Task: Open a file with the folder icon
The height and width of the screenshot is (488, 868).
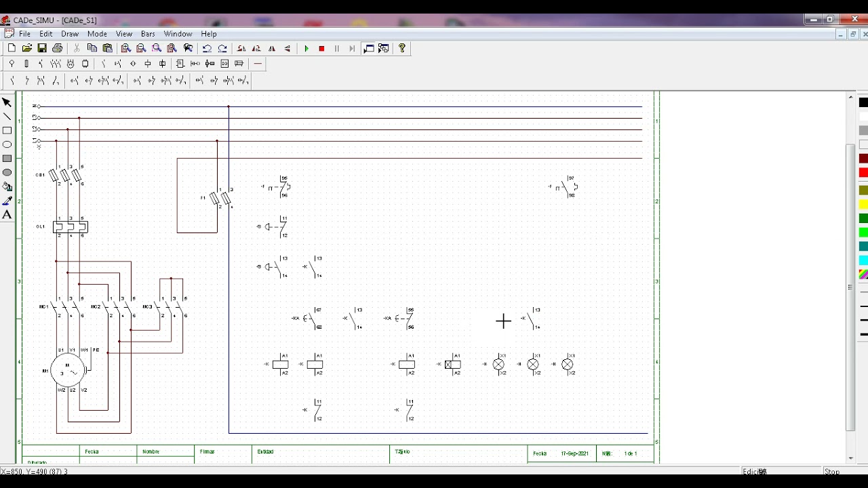Action: (x=27, y=48)
